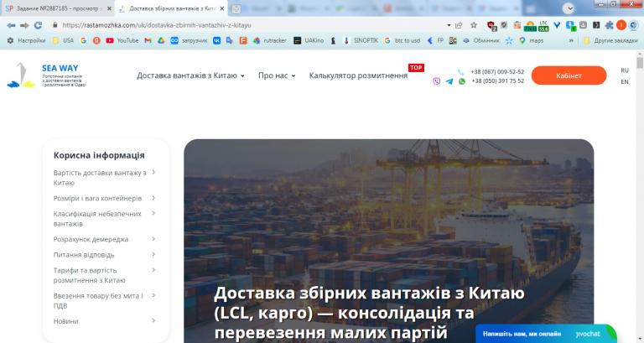Expand the Новини chevron
Viewport: 644px width, 343px height.
pos(153,321)
